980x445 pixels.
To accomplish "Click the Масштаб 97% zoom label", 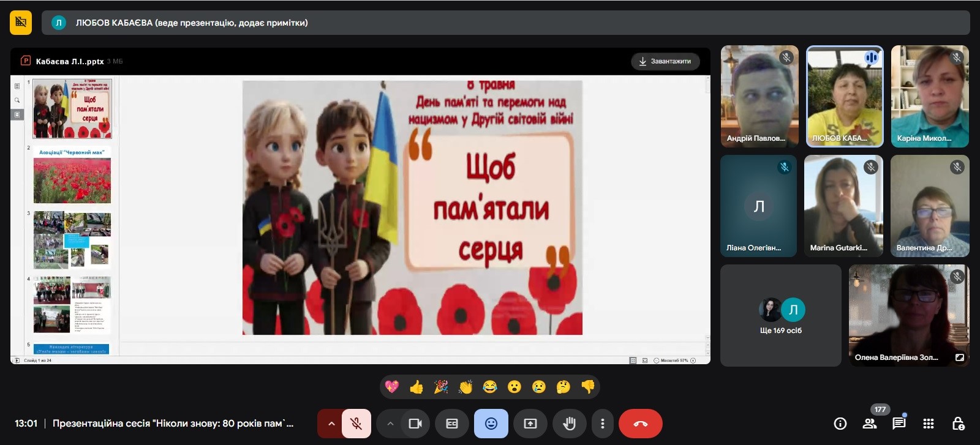I will point(674,361).
